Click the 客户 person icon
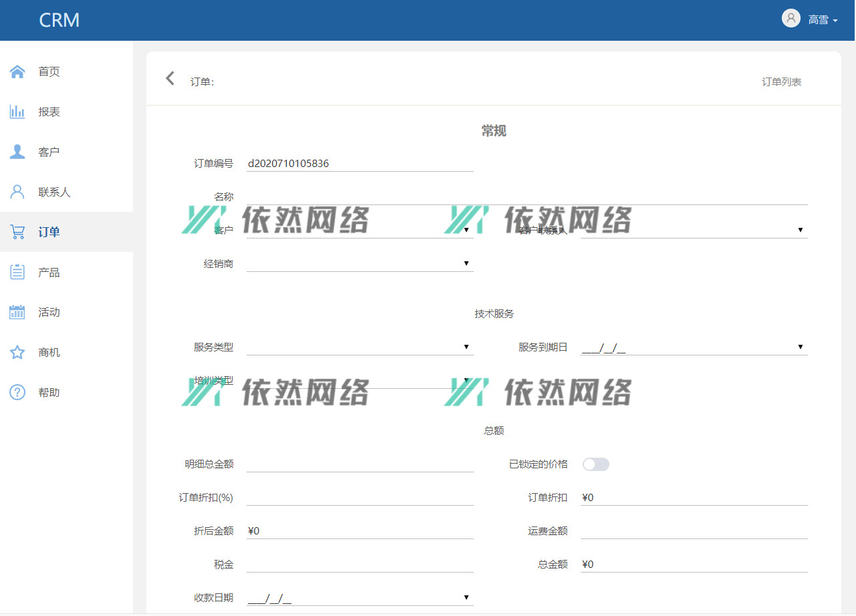The image size is (856, 616). point(17,152)
